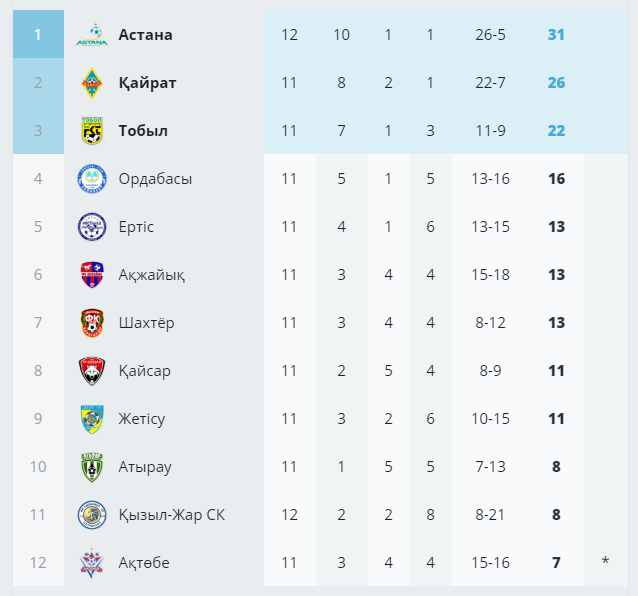The height and width of the screenshot is (596, 638).
Task: Click the Астана club logo
Action: 92,35
